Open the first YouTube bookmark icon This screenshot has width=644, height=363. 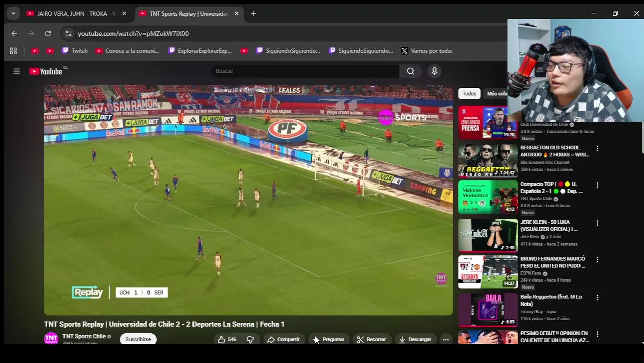pyautogui.click(x=35, y=51)
